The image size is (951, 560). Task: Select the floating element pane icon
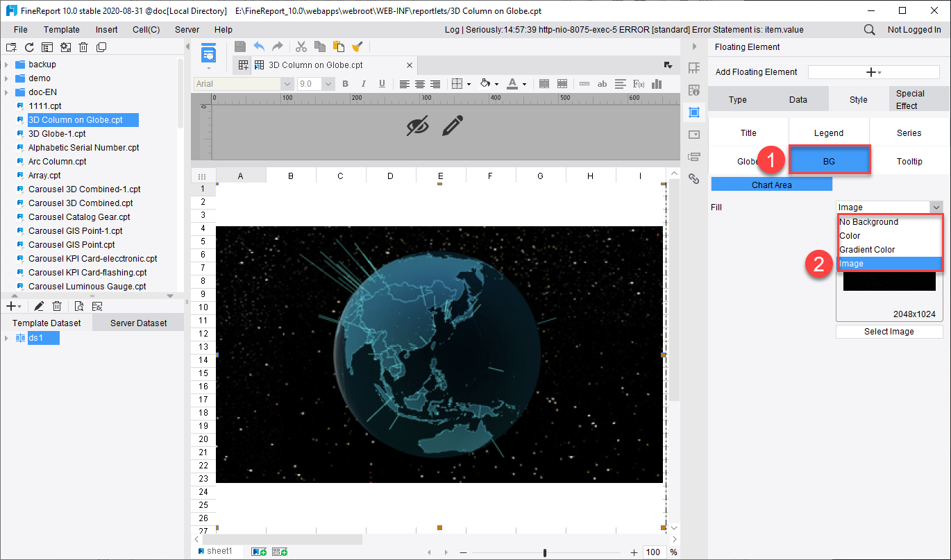click(x=693, y=112)
